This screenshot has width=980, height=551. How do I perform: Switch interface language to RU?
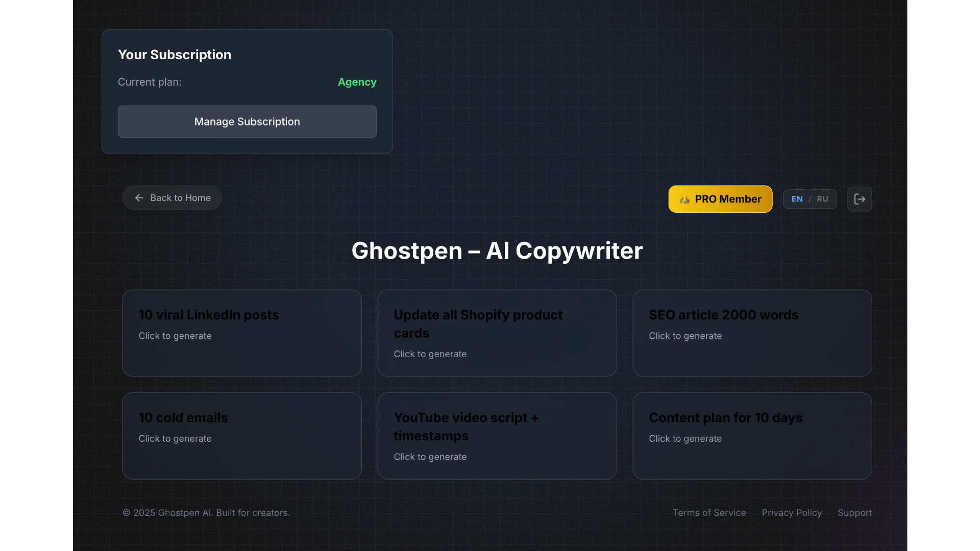click(x=822, y=199)
